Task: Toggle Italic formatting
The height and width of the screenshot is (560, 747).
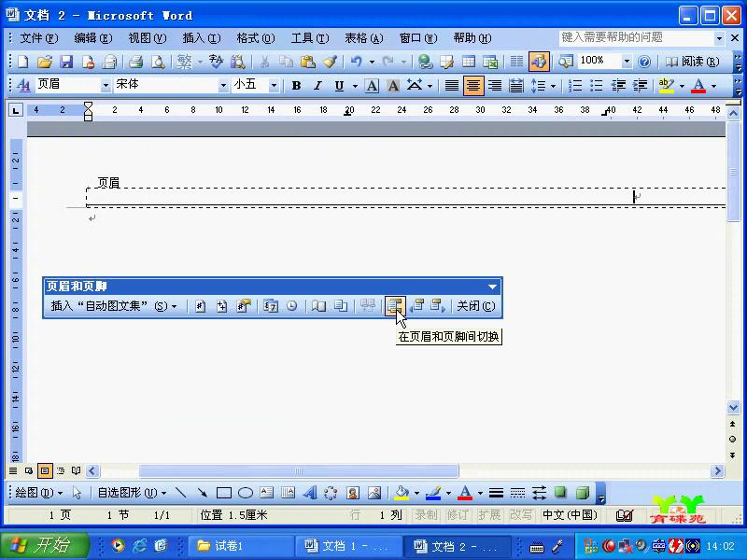Action: click(317, 86)
